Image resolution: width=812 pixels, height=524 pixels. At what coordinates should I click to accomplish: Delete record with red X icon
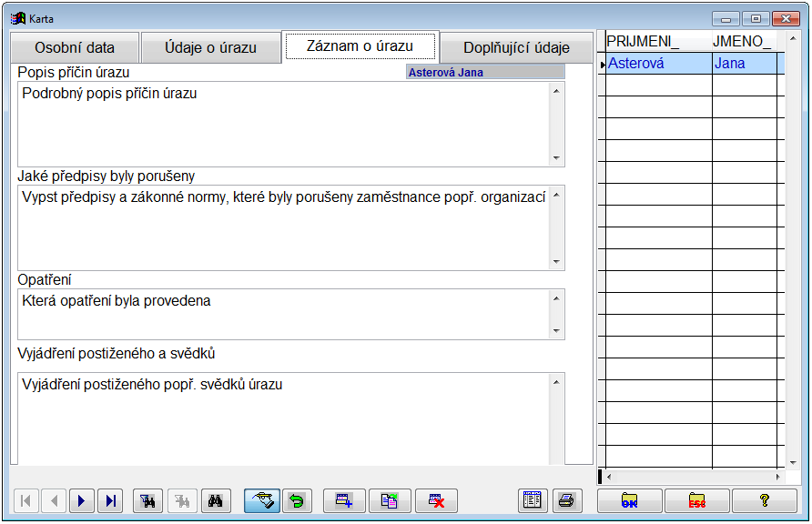coord(436,500)
